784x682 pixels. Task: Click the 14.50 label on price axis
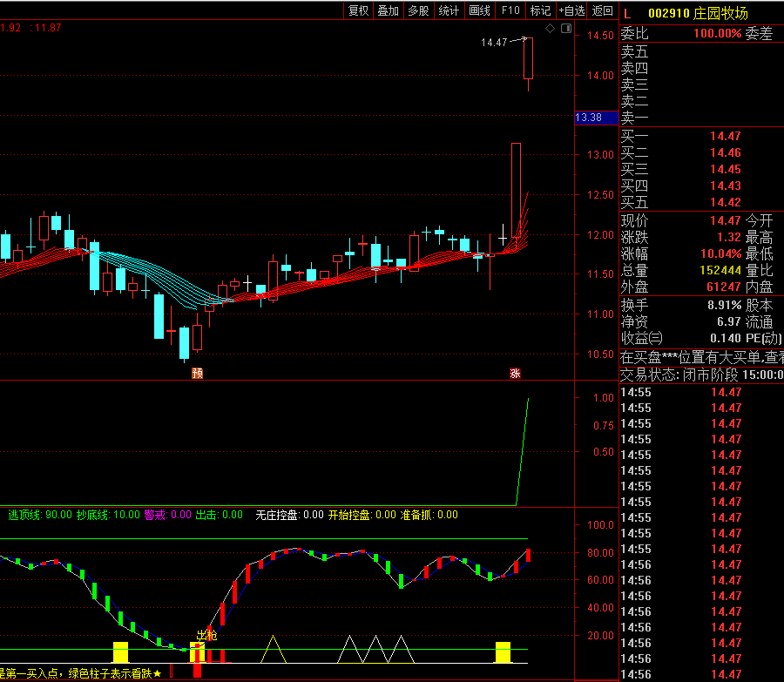tap(600, 36)
